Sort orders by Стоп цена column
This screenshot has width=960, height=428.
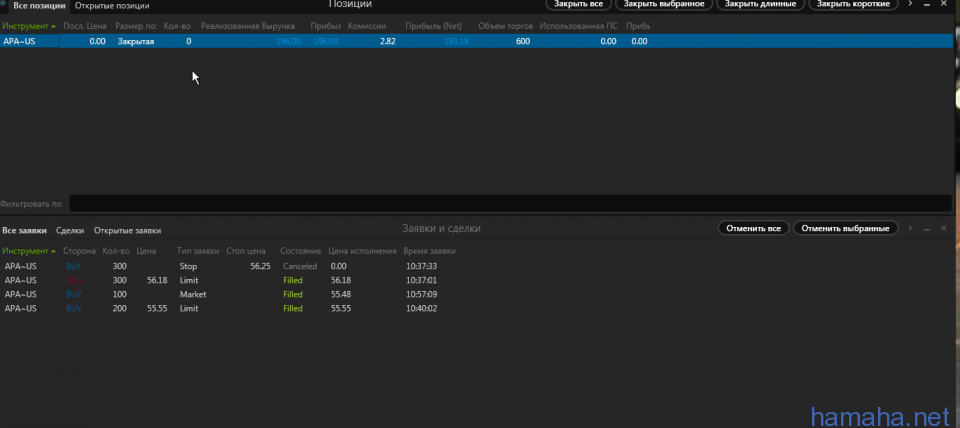coord(246,251)
